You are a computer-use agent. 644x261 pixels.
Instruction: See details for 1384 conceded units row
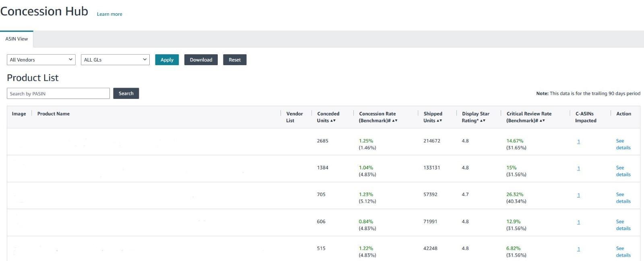click(623, 171)
